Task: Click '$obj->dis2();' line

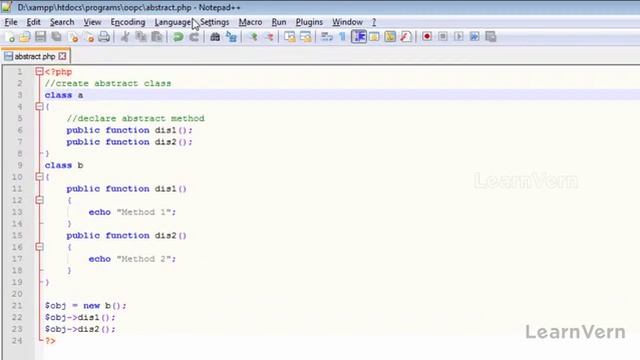Action: (x=80, y=329)
